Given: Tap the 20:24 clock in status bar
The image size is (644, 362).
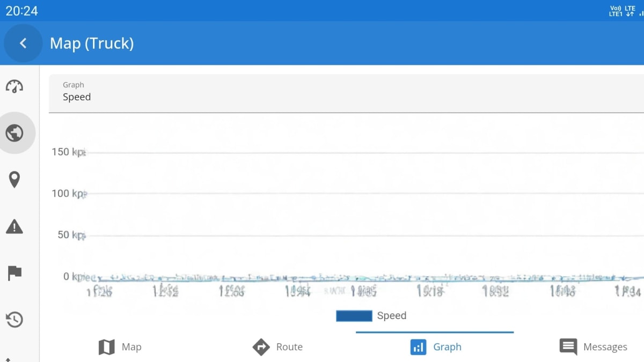Looking at the screenshot, I should point(22,11).
